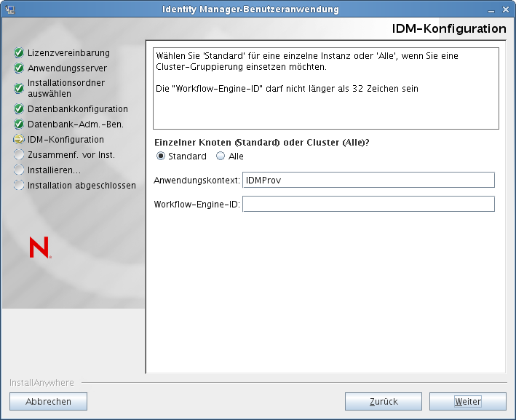Image resolution: width=516 pixels, height=420 pixels.
Task: Click the Anwendungskontext input field
Action: point(368,180)
